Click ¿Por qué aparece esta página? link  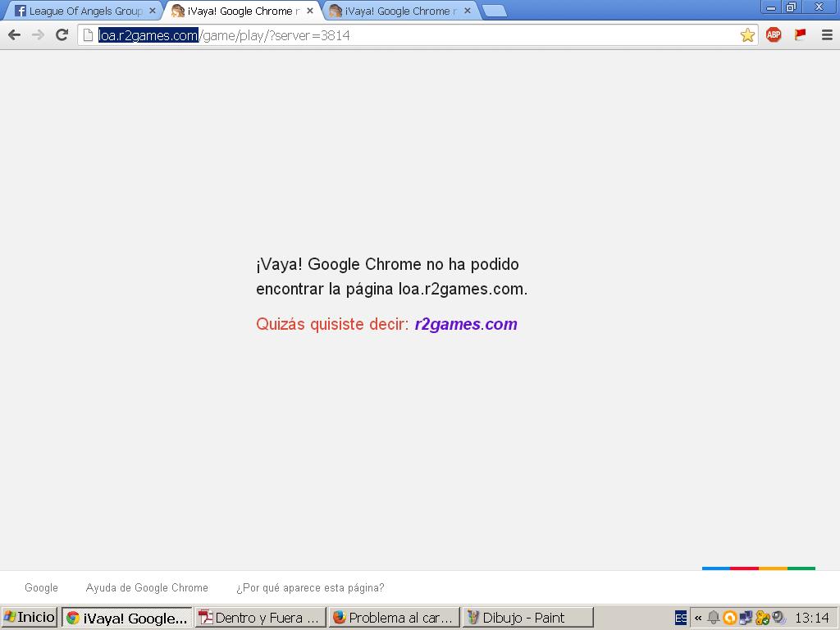pos(310,588)
